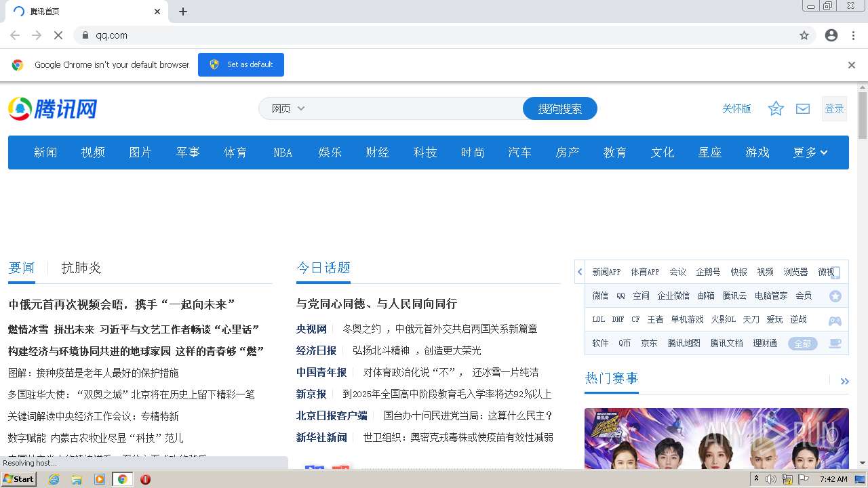Open the 视频 navigation item
The width and height of the screenshot is (868, 488).
click(x=93, y=152)
